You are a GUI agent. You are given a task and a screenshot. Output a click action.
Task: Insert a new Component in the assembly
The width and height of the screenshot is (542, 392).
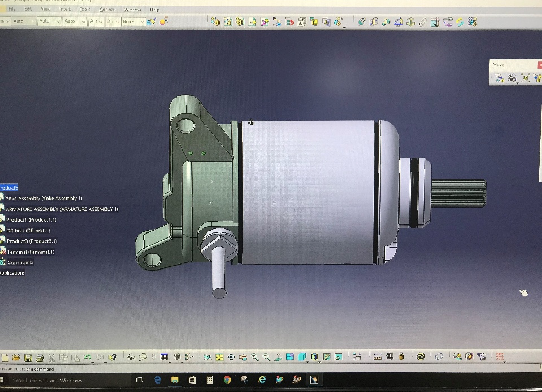point(215,22)
